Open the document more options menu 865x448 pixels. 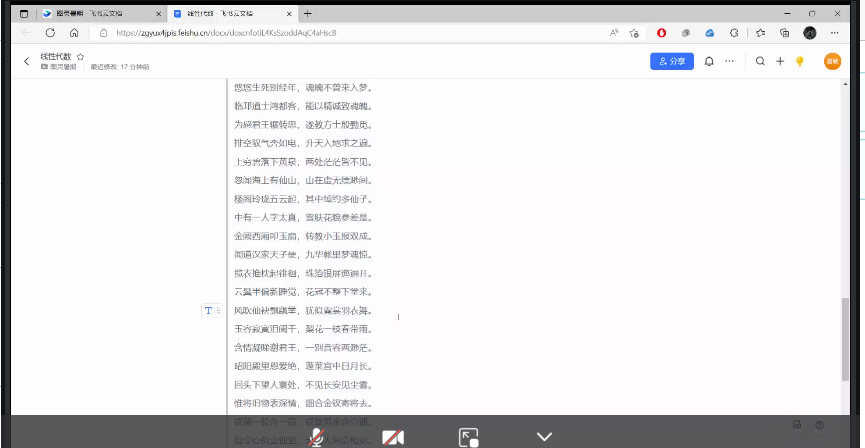click(x=729, y=61)
